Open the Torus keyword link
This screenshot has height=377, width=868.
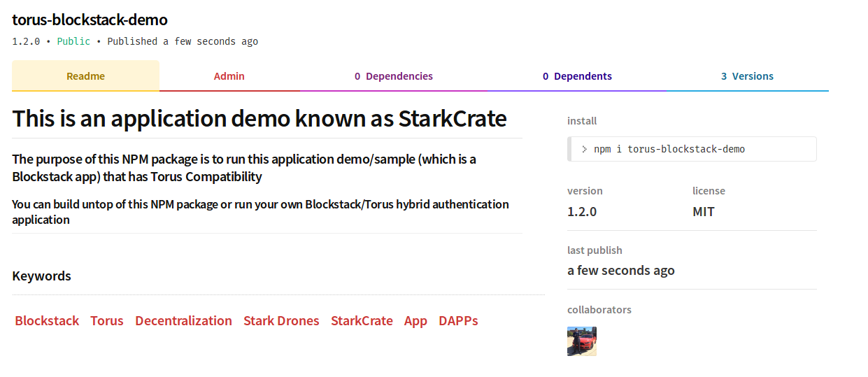point(107,321)
